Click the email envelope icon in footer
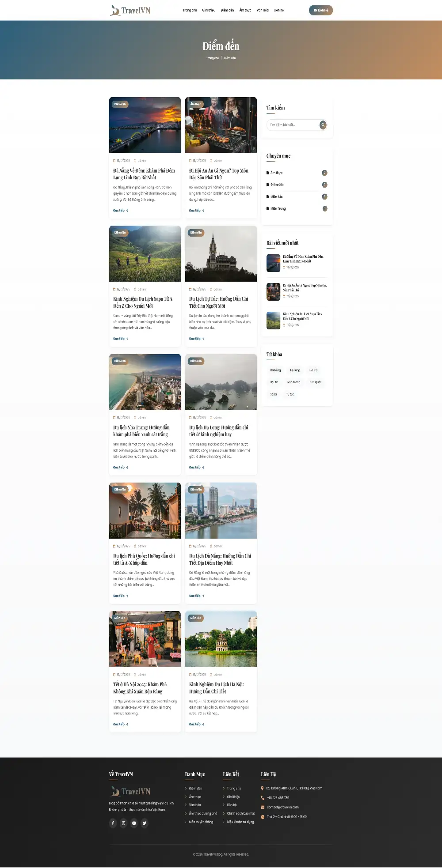 (x=263, y=807)
